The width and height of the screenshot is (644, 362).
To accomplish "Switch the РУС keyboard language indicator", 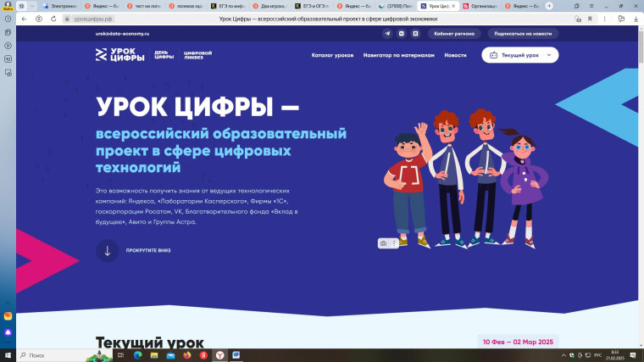I will tap(597, 355).
